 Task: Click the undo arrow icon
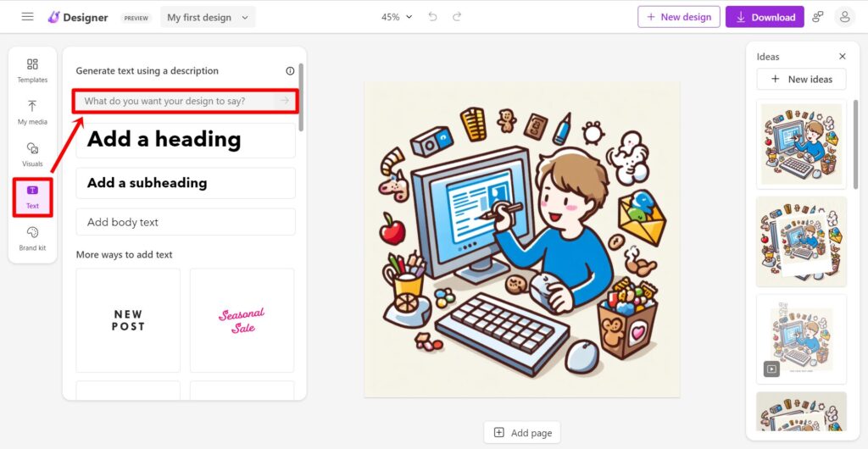[433, 17]
